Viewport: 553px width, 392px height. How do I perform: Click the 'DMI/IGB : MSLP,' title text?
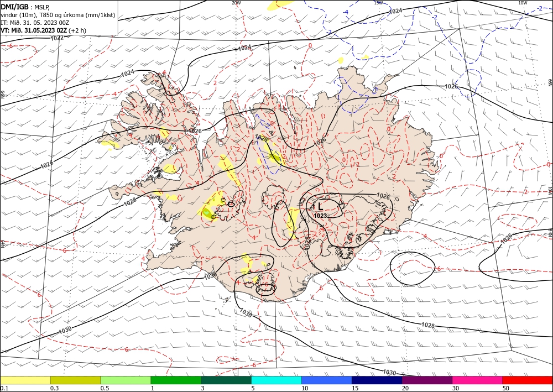click(25, 7)
